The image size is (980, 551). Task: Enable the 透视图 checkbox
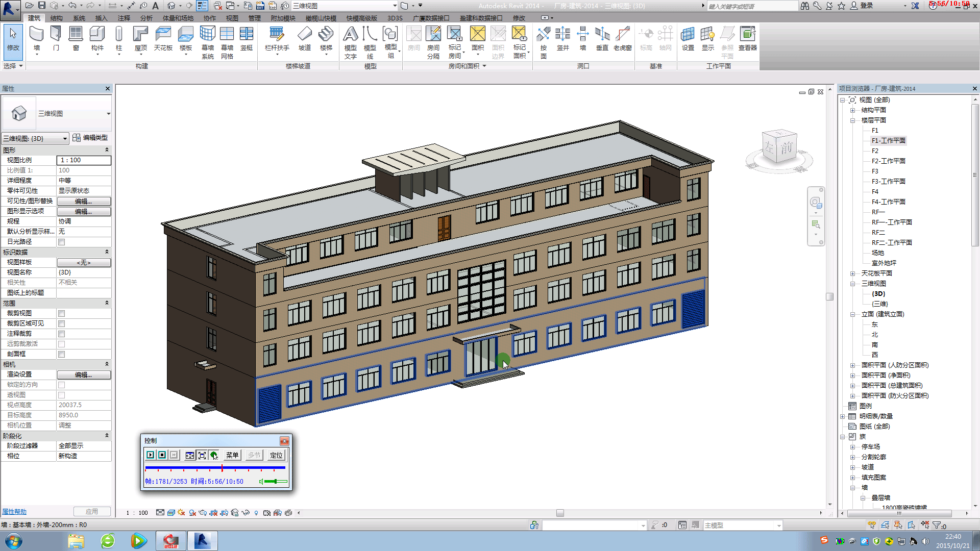[61, 394]
